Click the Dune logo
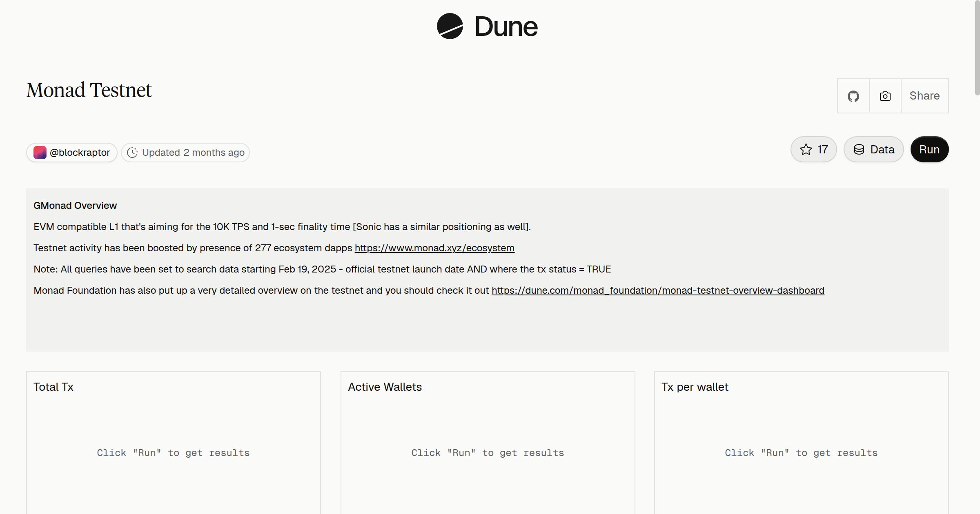 [x=487, y=26]
